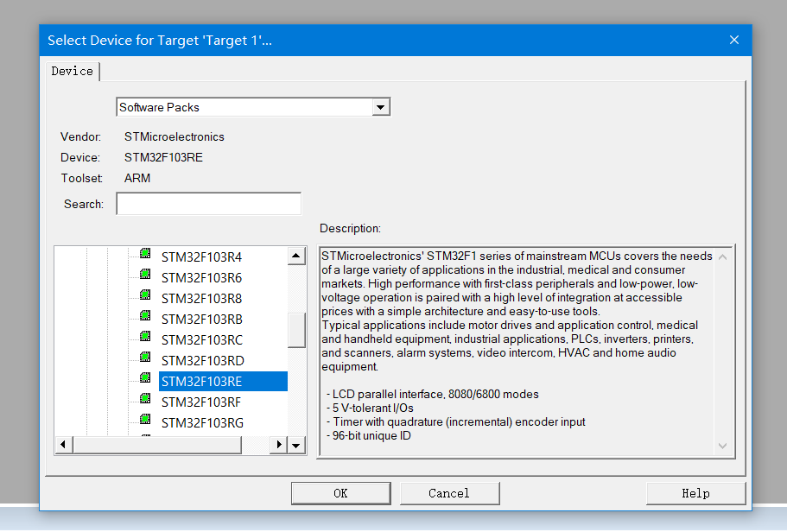
Task: Click 'Timer with quadrature' description line
Action: (x=456, y=421)
